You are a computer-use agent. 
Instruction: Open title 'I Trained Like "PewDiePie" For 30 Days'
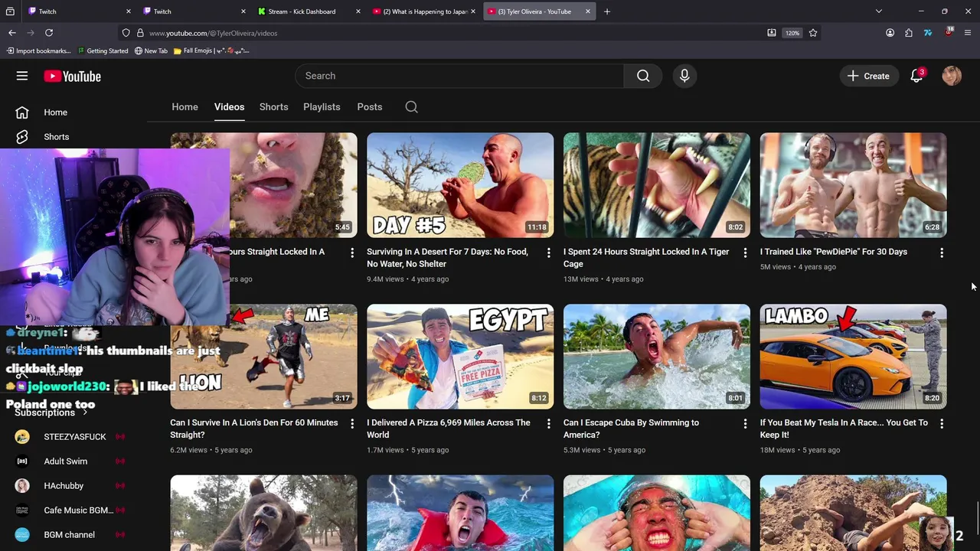[x=833, y=252]
